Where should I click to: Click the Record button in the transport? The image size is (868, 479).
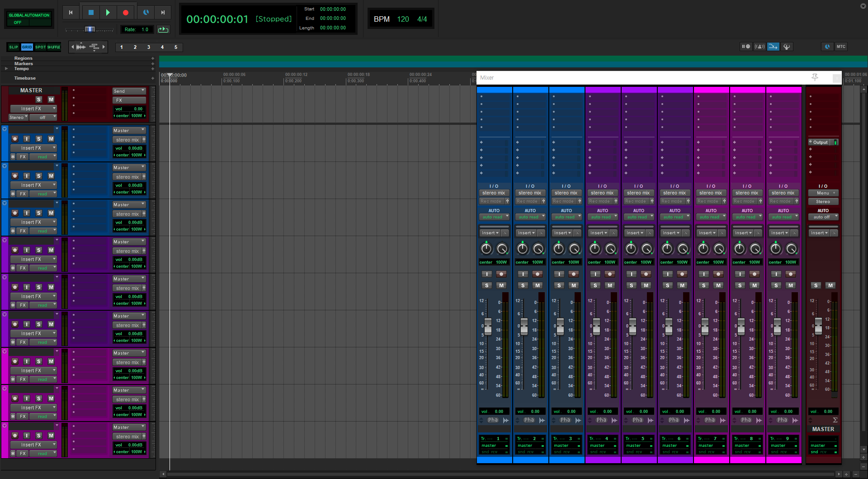[126, 12]
